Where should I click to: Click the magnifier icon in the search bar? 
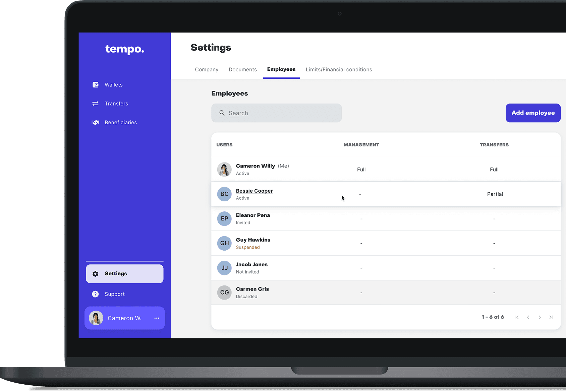click(x=222, y=113)
